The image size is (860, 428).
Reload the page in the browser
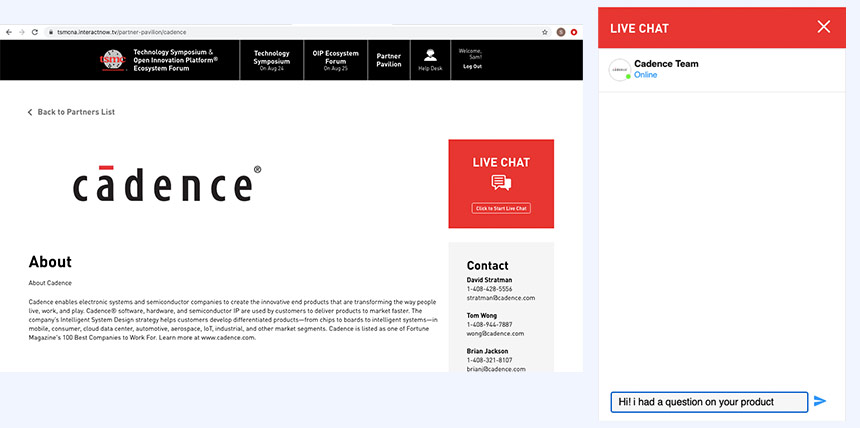point(35,32)
